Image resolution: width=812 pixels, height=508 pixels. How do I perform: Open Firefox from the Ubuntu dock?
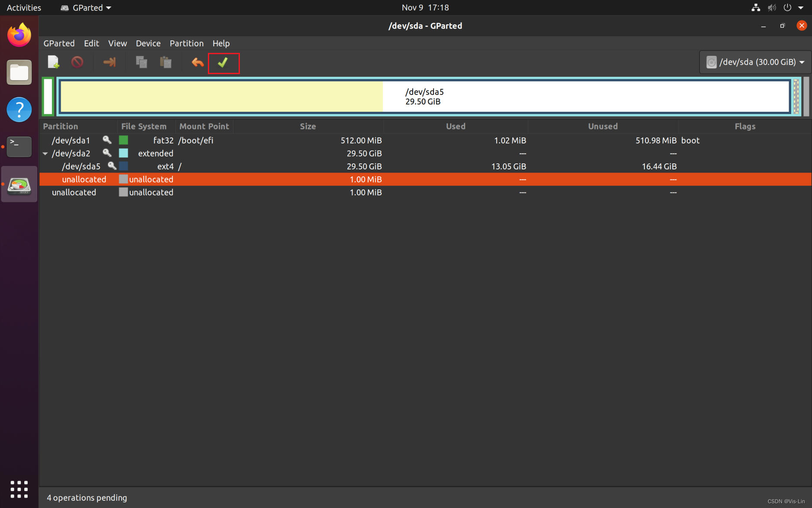(x=19, y=36)
